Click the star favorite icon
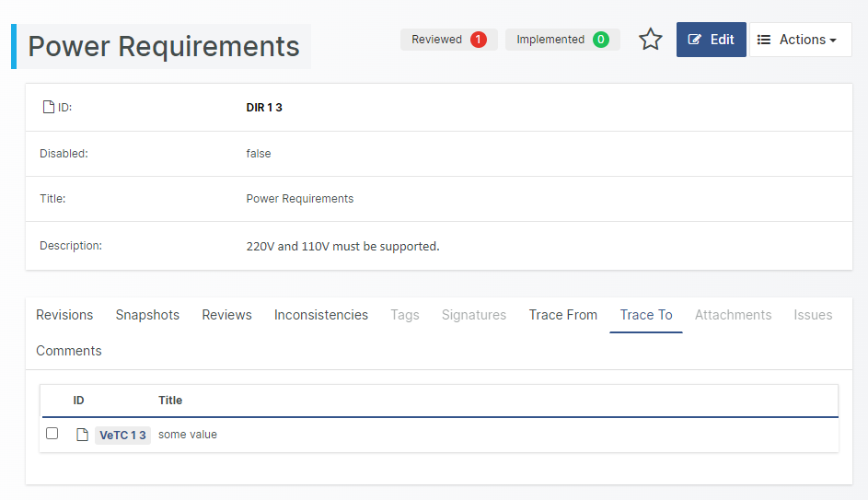868x500 pixels. [651, 40]
